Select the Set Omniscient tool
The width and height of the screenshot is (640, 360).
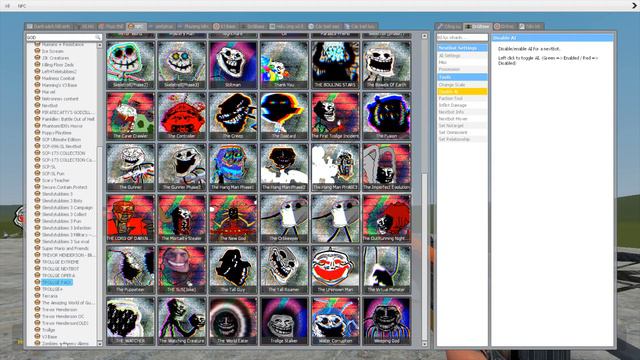click(462, 133)
